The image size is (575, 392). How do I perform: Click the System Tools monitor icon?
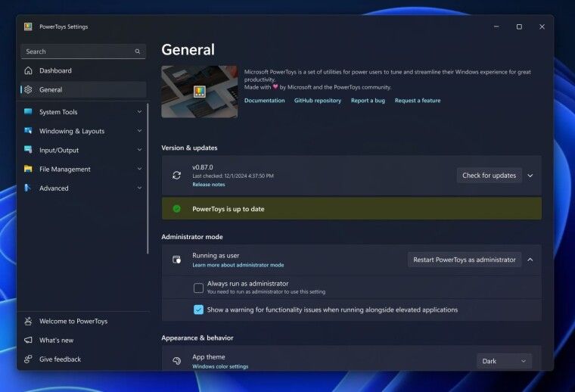pyautogui.click(x=28, y=111)
